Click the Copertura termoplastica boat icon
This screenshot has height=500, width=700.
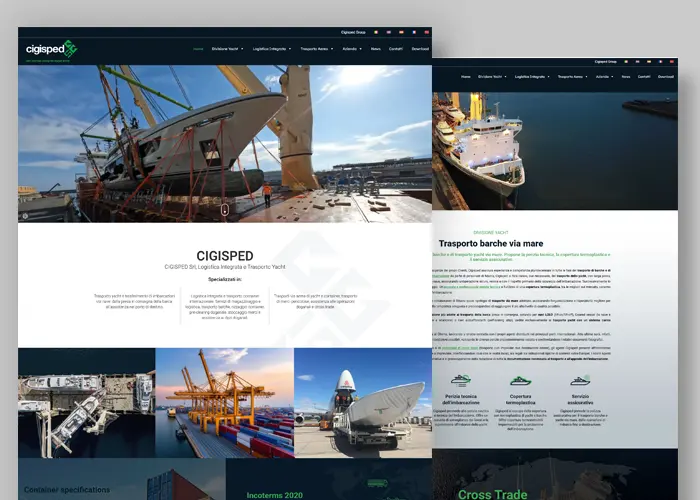click(521, 380)
